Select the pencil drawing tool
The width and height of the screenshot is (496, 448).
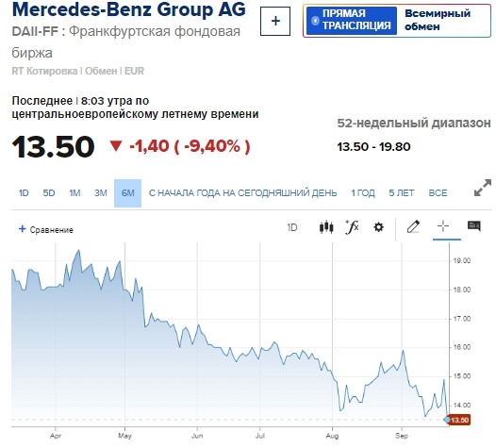[x=413, y=227]
